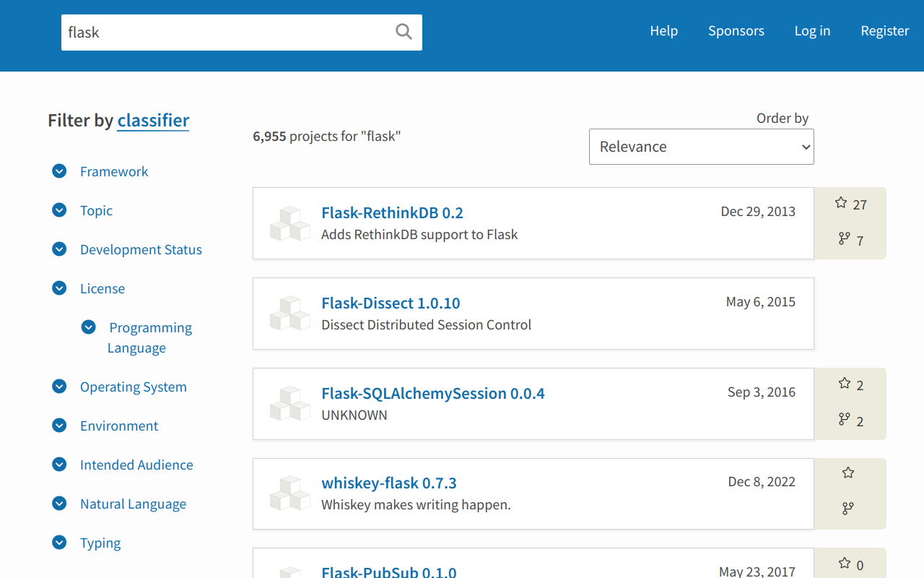
Task: Expand the Framework filter chevron
Action: tap(59, 171)
